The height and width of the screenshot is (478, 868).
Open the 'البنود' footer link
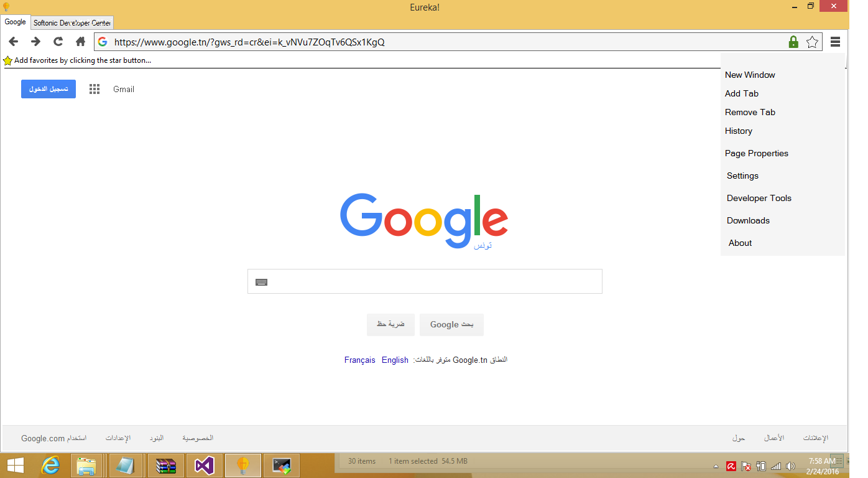[156, 438]
